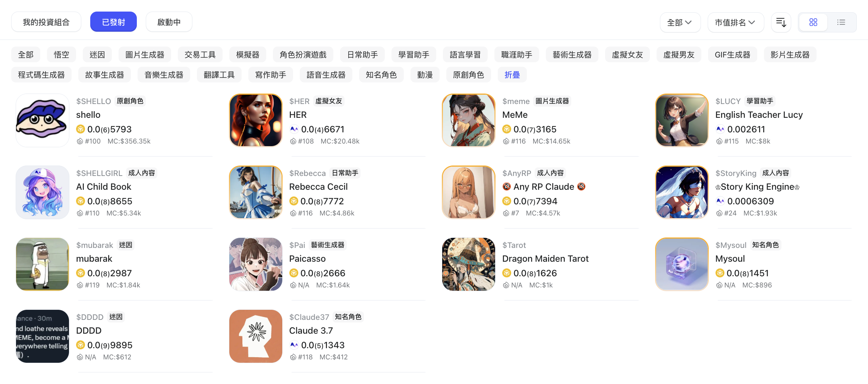Toggle the sort order icon
868x384 pixels.
[781, 22]
